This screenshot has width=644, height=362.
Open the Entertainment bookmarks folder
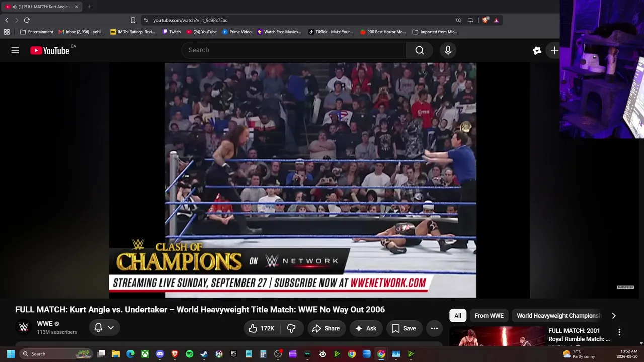tap(36, 32)
